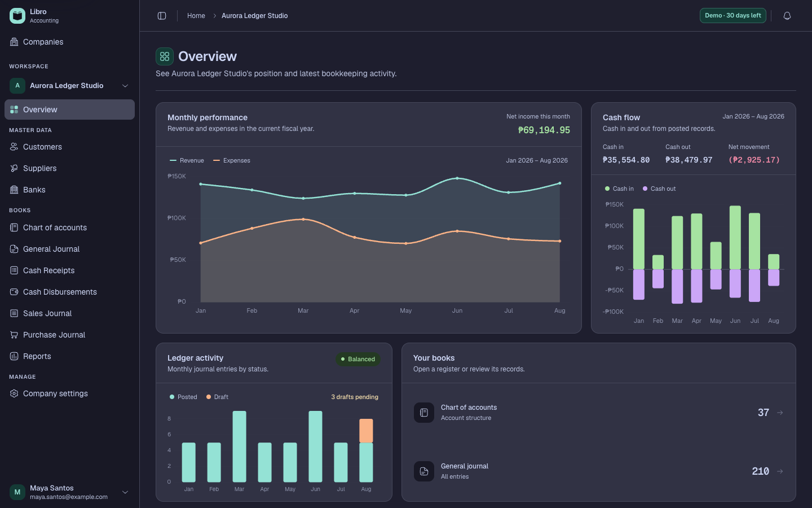Click the Customers people icon
812x508 pixels.
coord(14,147)
